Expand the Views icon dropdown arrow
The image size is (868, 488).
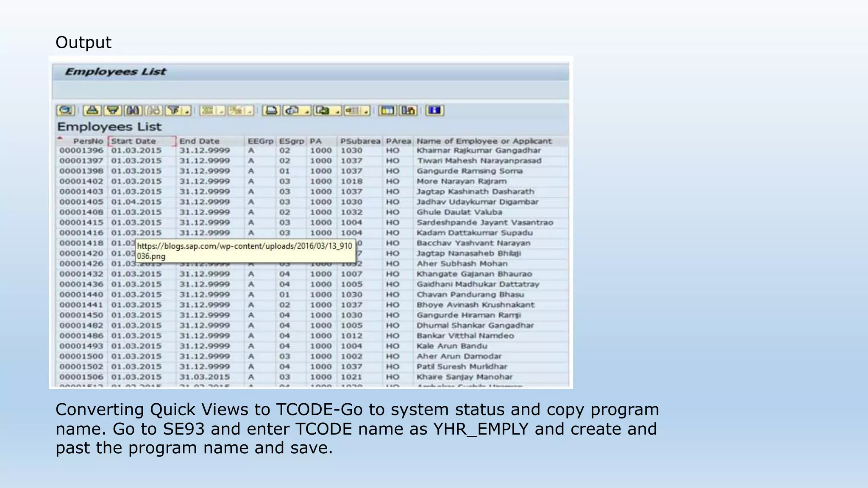(307, 111)
